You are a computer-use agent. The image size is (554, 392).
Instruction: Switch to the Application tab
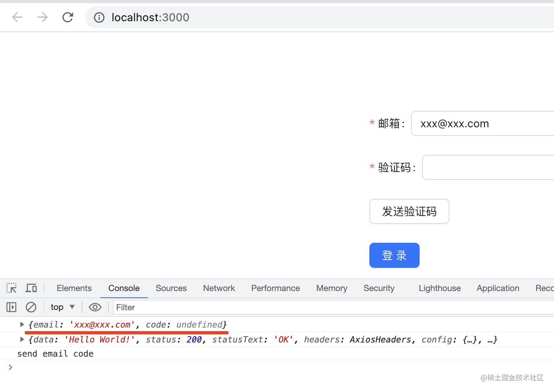point(498,288)
